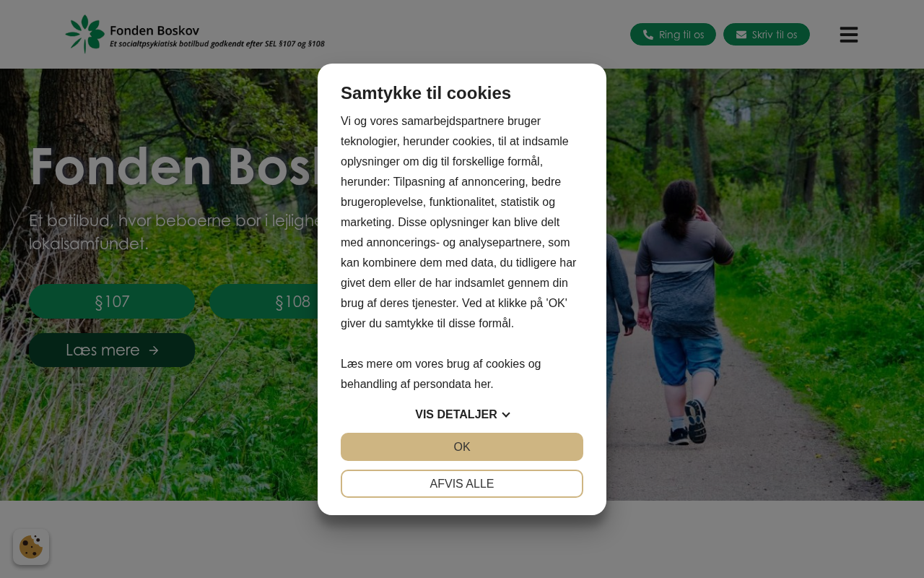Expand VIS DETALJER cookie details
The width and height of the screenshot is (924, 578).
pyautogui.click(x=462, y=415)
